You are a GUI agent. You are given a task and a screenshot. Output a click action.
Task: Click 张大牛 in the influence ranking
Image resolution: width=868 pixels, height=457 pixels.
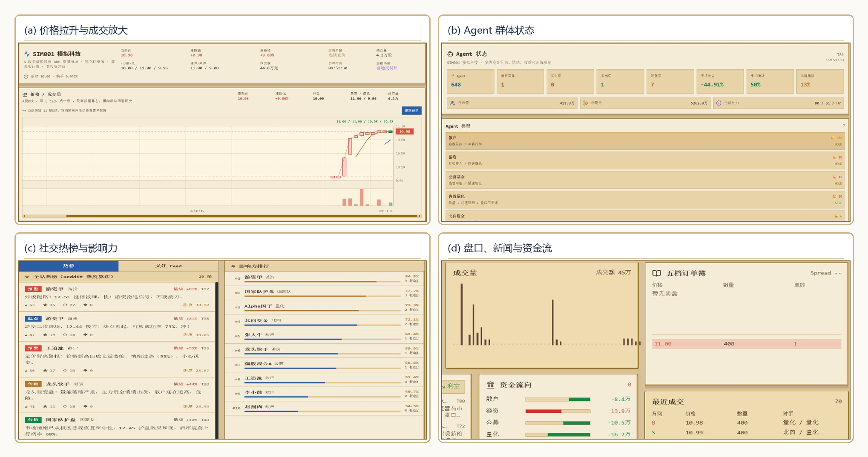click(253, 335)
